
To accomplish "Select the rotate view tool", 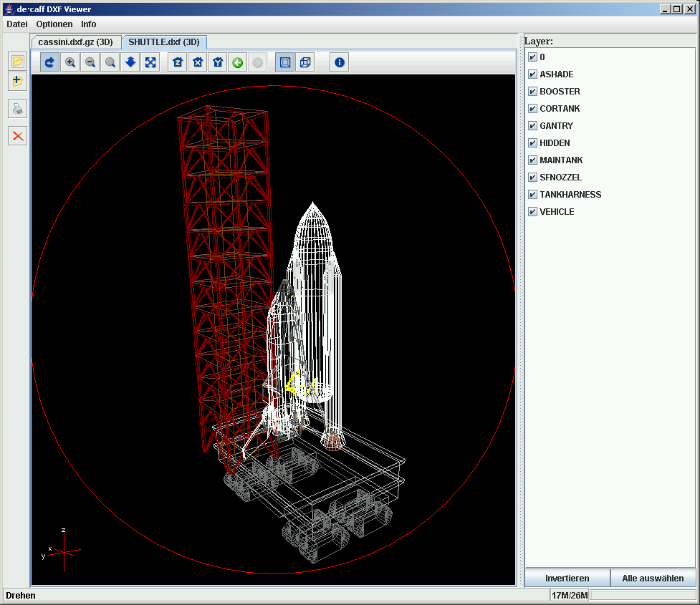I will [x=50, y=63].
